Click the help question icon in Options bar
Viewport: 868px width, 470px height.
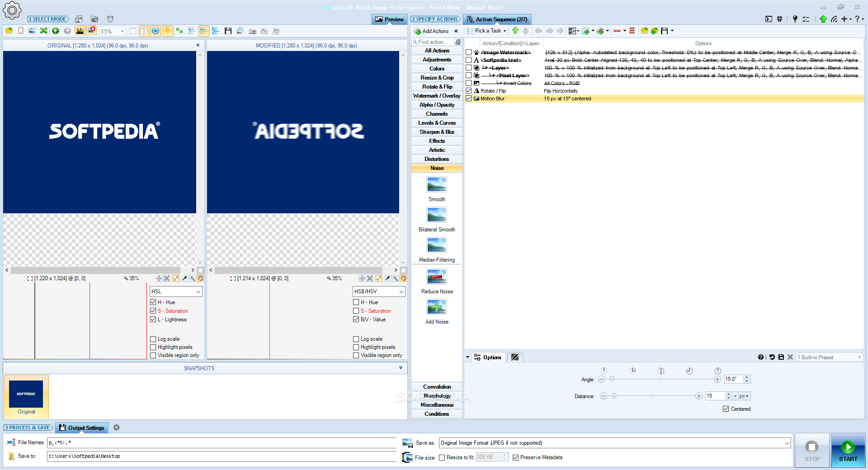click(x=761, y=357)
